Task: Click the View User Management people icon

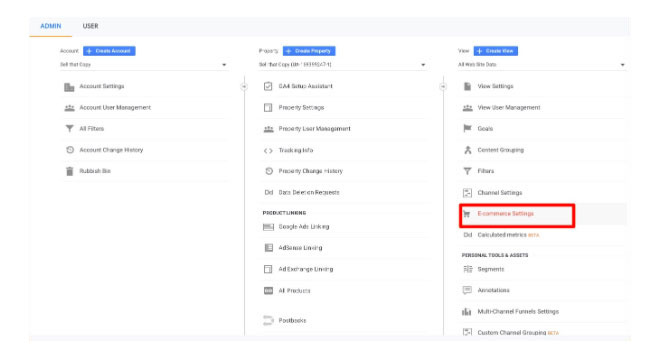Action: pos(467,108)
